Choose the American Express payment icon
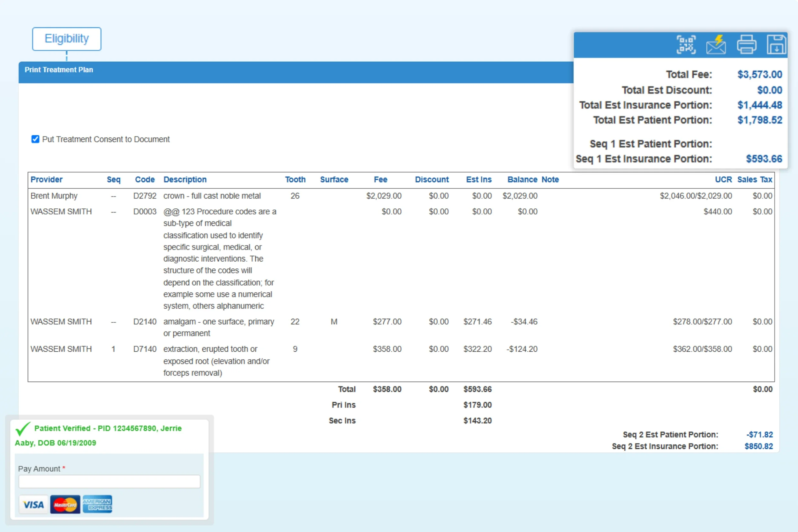Screen dimensions: 798x532 97,504
